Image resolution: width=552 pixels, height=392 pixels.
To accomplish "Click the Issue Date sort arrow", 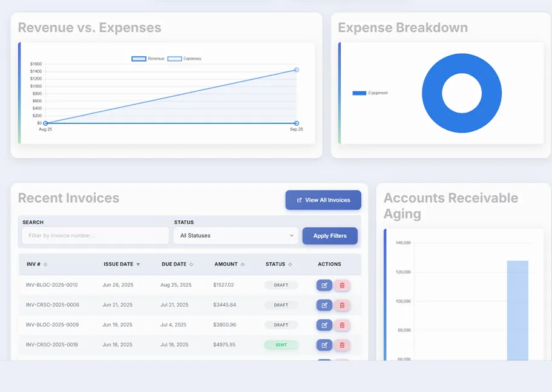I will (x=139, y=264).
